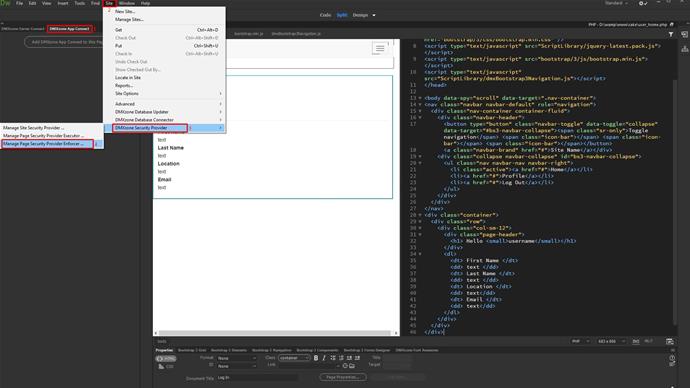Open the Edit menu

click(x=33, y=3)
